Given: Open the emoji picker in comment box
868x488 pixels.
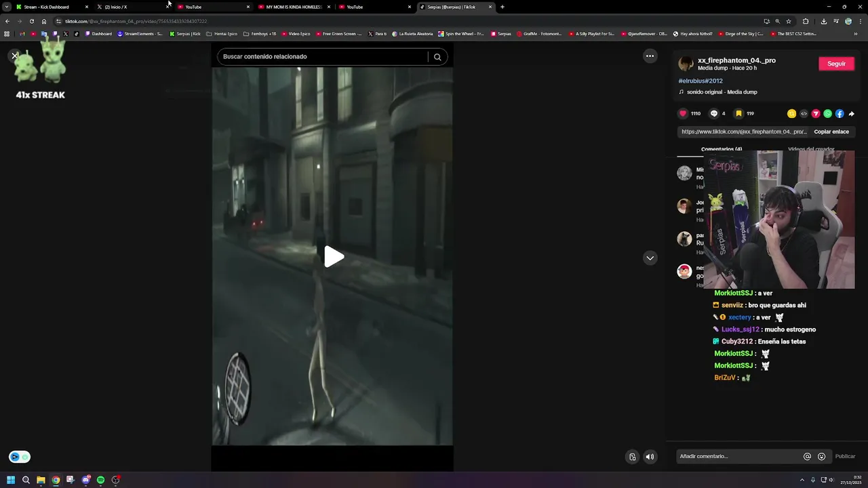Looking at the screenshot, I should pyautogui.click(x=821, y=456).
